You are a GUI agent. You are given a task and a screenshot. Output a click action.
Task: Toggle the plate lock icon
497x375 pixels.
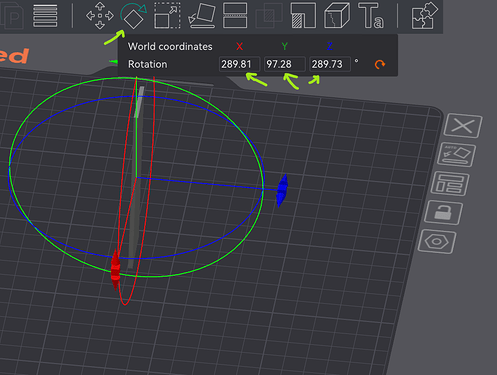tap(443, 213)
